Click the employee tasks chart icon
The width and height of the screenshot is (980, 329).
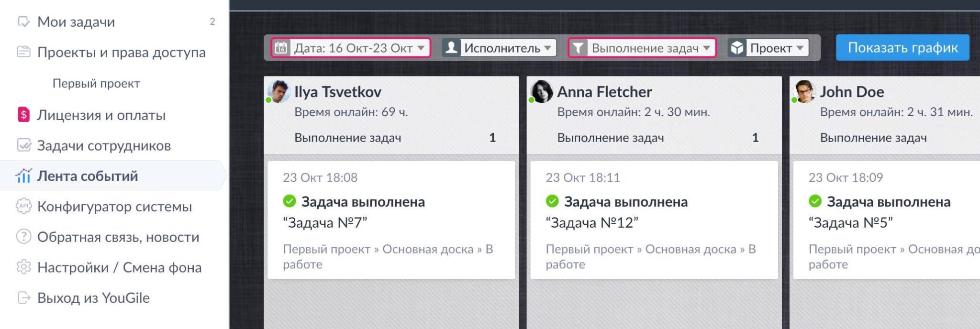click(23, 145)
